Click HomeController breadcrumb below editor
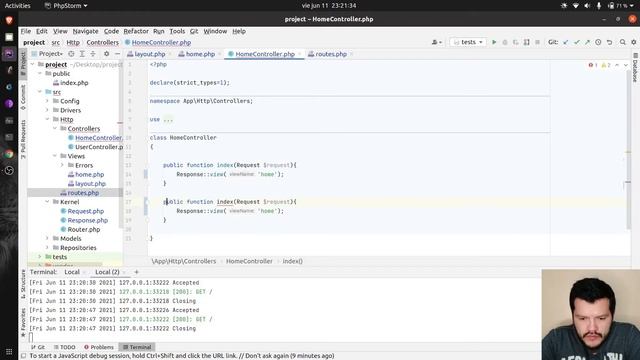Viewport: 640px width, 360px height. coord(249,261)
